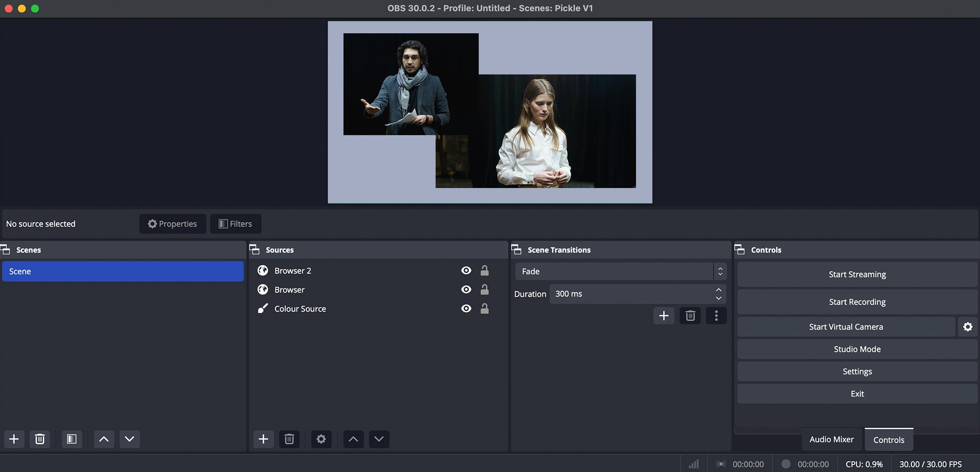Image resolution: width=980 pixels, height=472 pixels.
Task: Open transition three-dot options menu
Action: [x=716, y=316]
